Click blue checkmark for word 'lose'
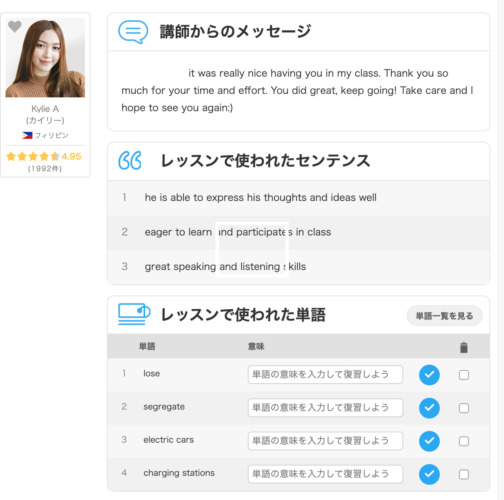This screenshot has width=504, height=500. (429, 375)
